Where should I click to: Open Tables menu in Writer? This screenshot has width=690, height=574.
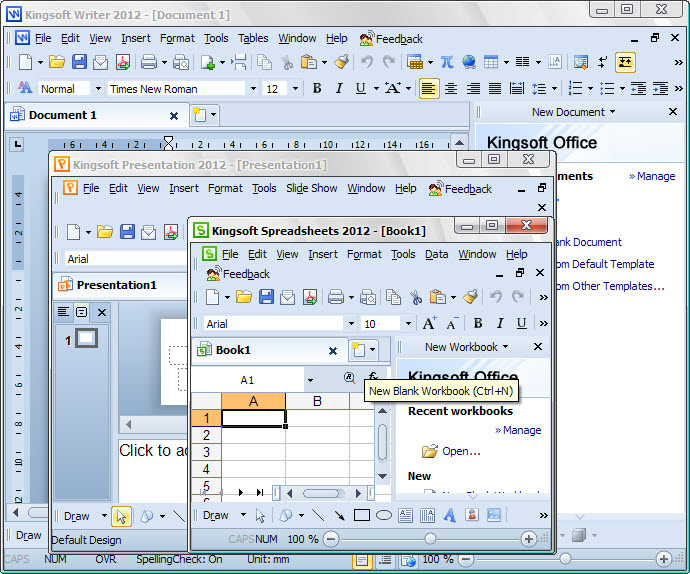tap(253, 39)
